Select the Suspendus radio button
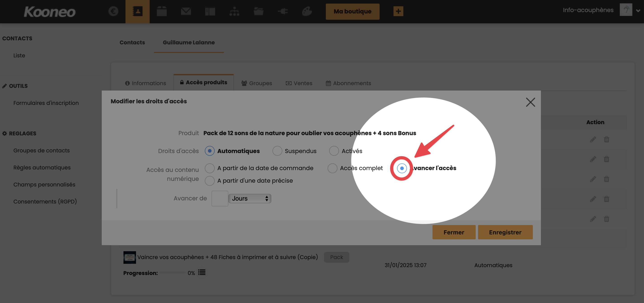644x303 pixels. point(277,151)
